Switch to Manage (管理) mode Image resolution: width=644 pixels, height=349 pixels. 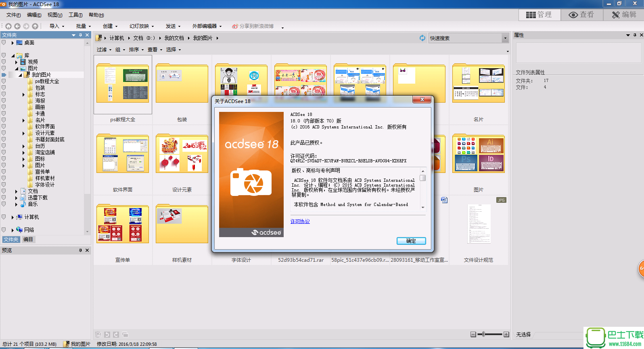pyautogui.click(x=539, y=15)
